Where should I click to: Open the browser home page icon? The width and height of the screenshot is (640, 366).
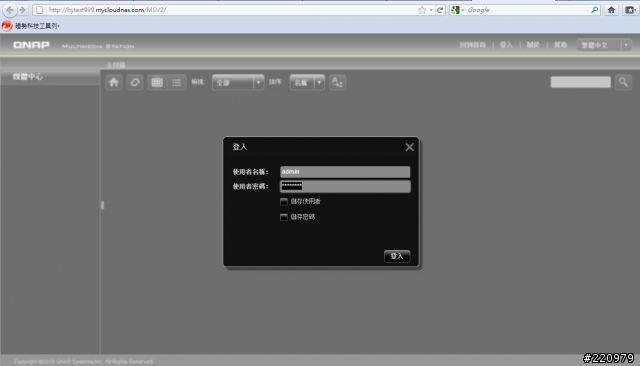point(611,10)
